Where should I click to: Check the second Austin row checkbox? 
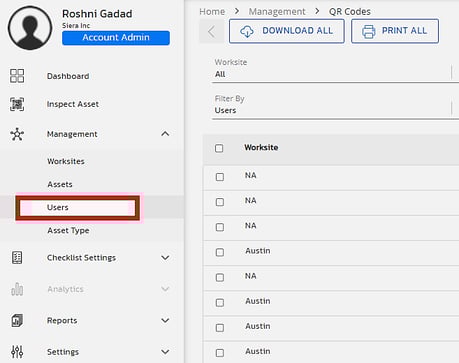point(220,303)
